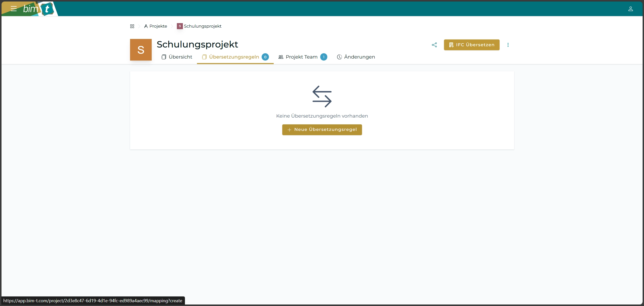This screenshot has width=644, height=306.
Task: Click the Schulungsprojekt breadcrumb link
Action: click(203, 26)
